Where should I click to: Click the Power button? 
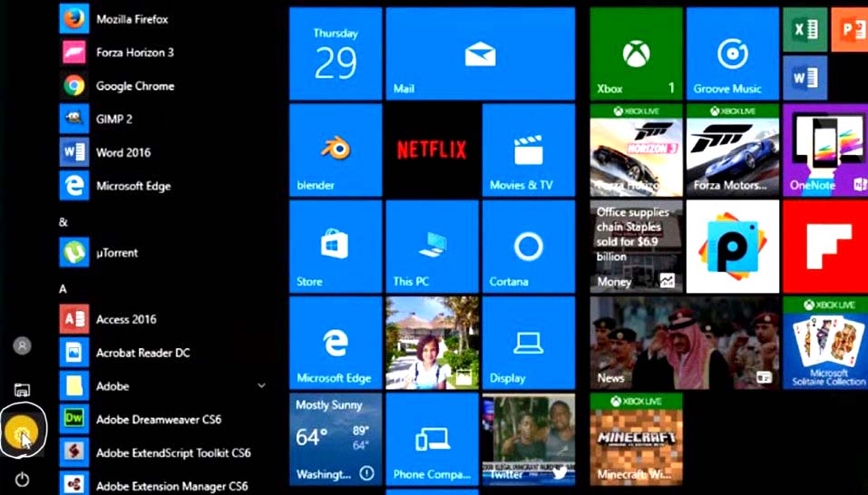click(x=22, y=479)
